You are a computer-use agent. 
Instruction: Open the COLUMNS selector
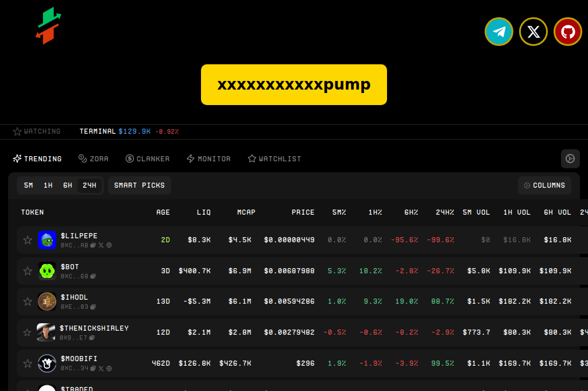544,185
